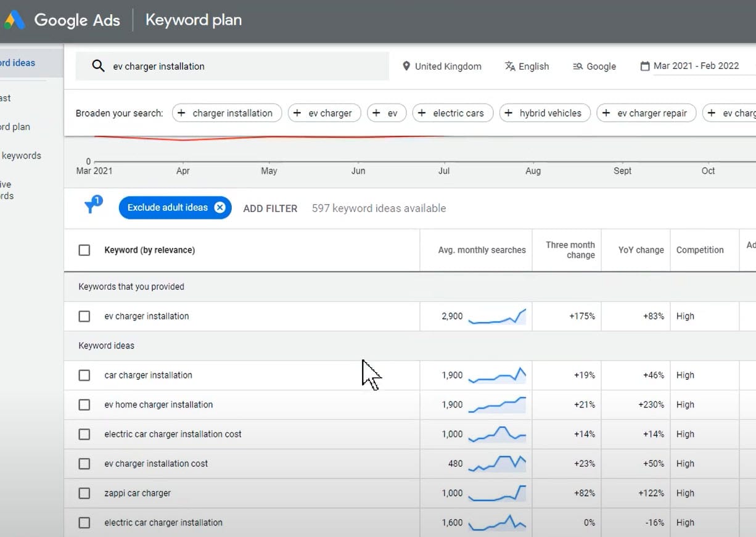The height and width of the screenshot is (537, 756).
Task: Add 'hybrid vehicles' broaden search chip
Action: tap(544, 113)
